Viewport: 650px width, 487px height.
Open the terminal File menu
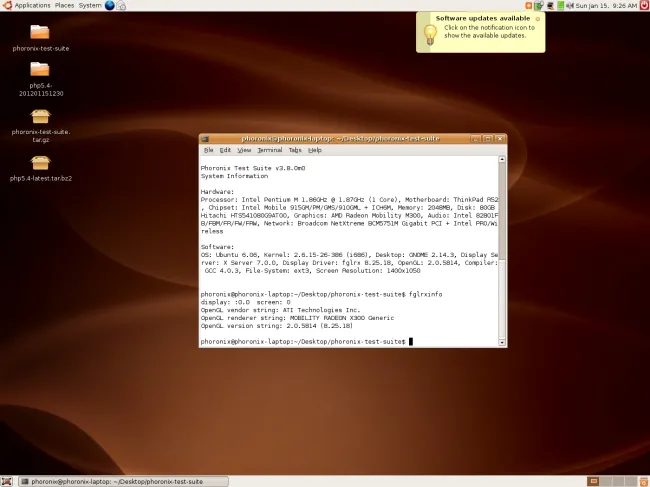tap(209, 150)
